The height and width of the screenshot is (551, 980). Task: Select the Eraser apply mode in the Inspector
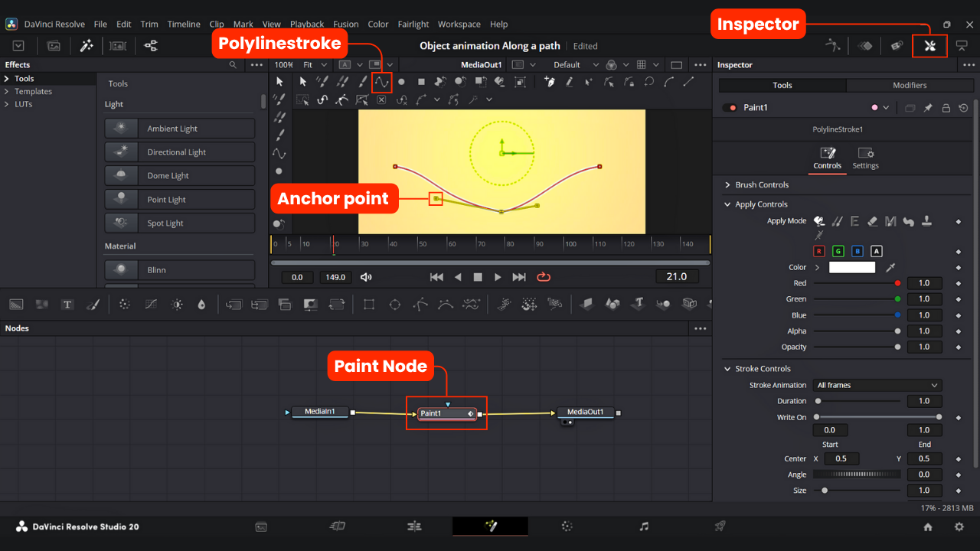point(873,222)
